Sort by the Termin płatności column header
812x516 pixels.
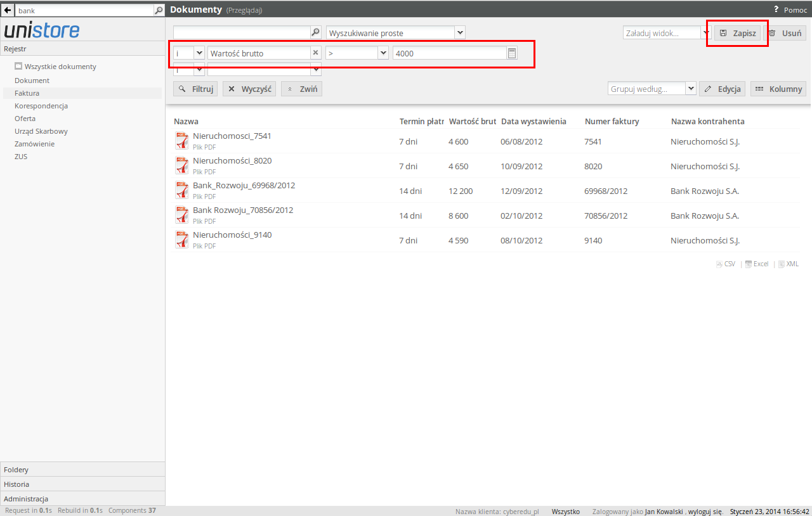point(421,121)
